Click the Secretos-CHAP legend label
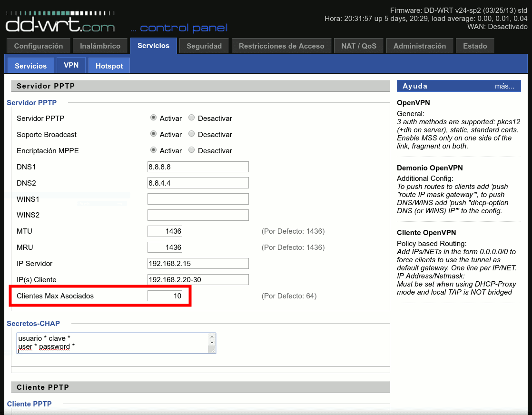532x415 pixels. [33, 323]
